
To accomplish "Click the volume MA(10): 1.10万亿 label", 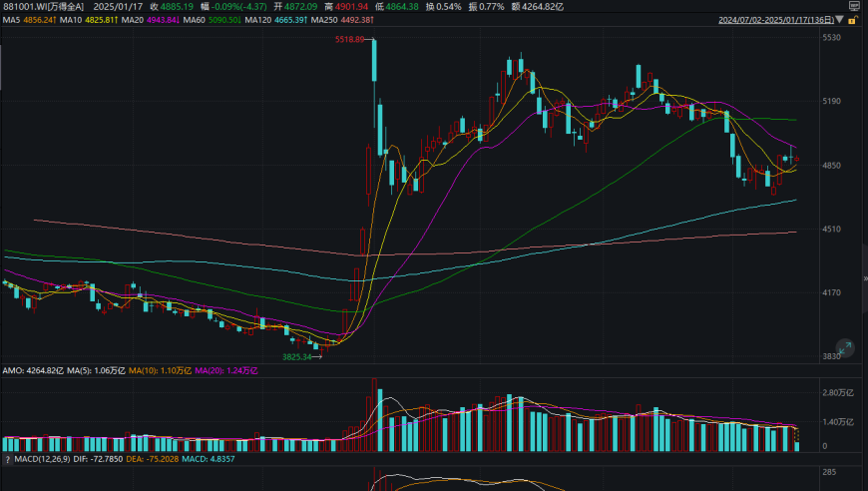I will pos(160,370).
